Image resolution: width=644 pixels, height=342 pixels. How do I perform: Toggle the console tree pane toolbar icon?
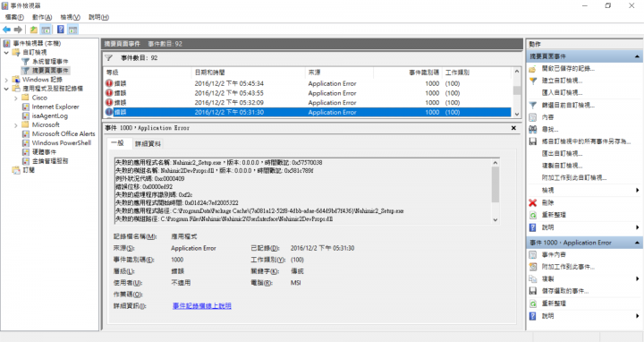tap(46, 30)
